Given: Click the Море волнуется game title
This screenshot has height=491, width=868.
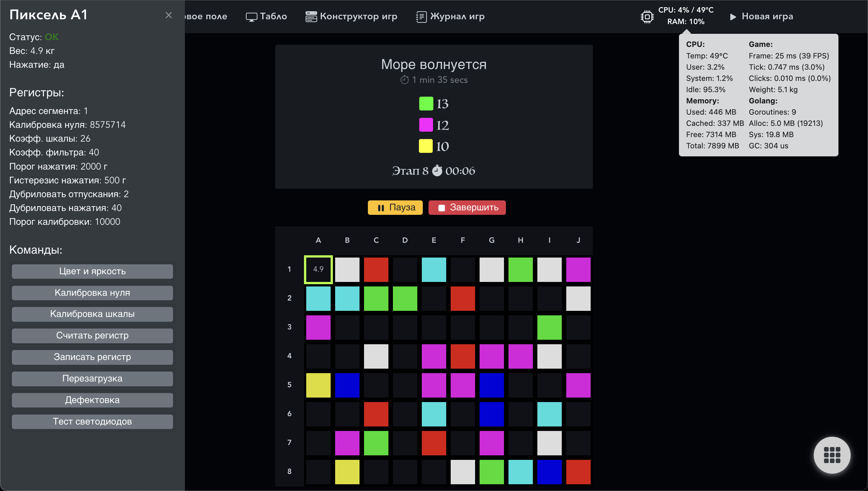Looking at the screenshot, I should 434,64.
